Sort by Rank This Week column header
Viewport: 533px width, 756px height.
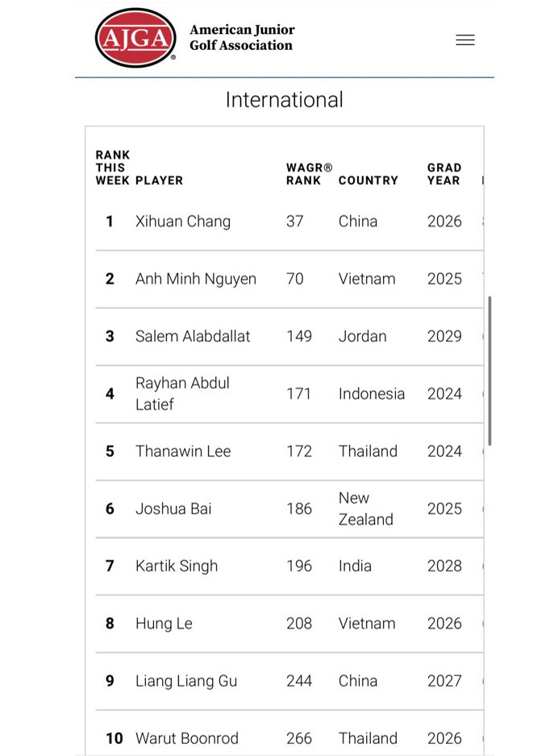112,168
